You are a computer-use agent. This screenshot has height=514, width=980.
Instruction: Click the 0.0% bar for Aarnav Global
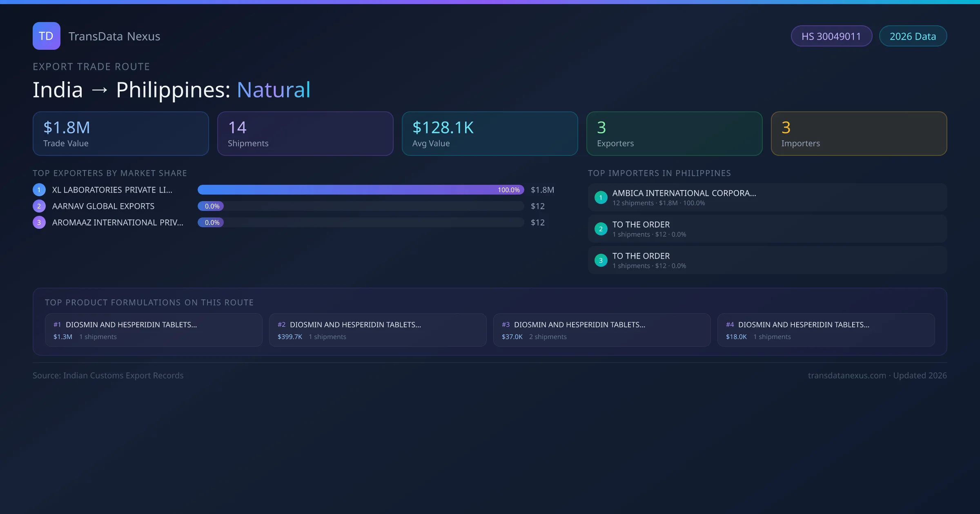211,206
